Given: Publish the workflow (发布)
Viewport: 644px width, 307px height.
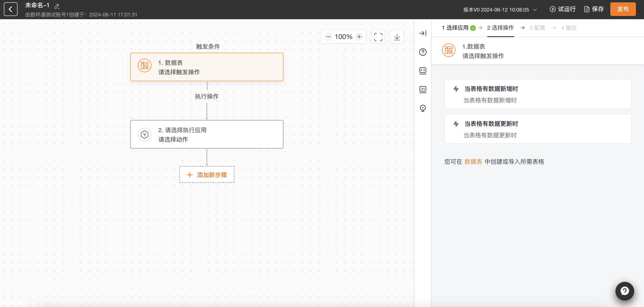Looking at the screenshot, I should [x=623, y=9].
